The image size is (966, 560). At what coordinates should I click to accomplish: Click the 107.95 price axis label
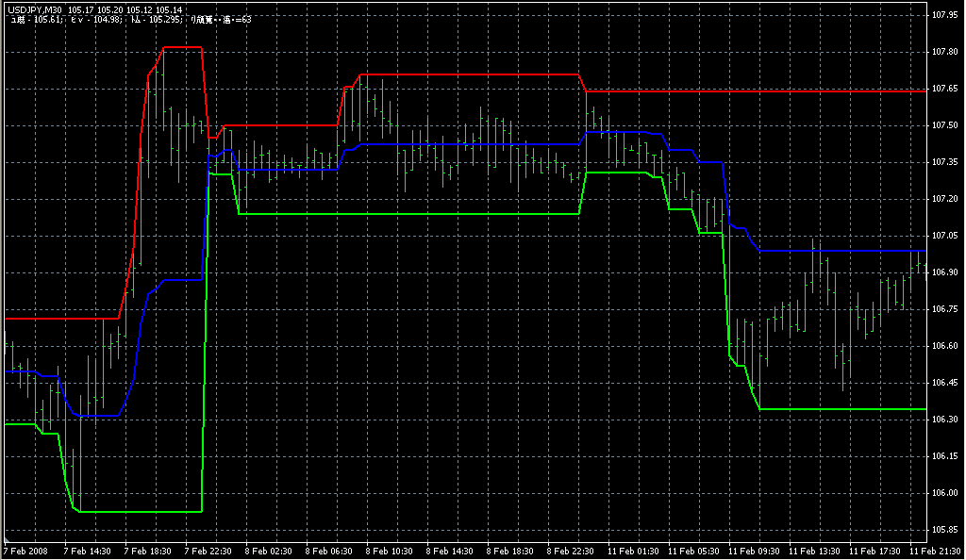(x=945, y=15)
